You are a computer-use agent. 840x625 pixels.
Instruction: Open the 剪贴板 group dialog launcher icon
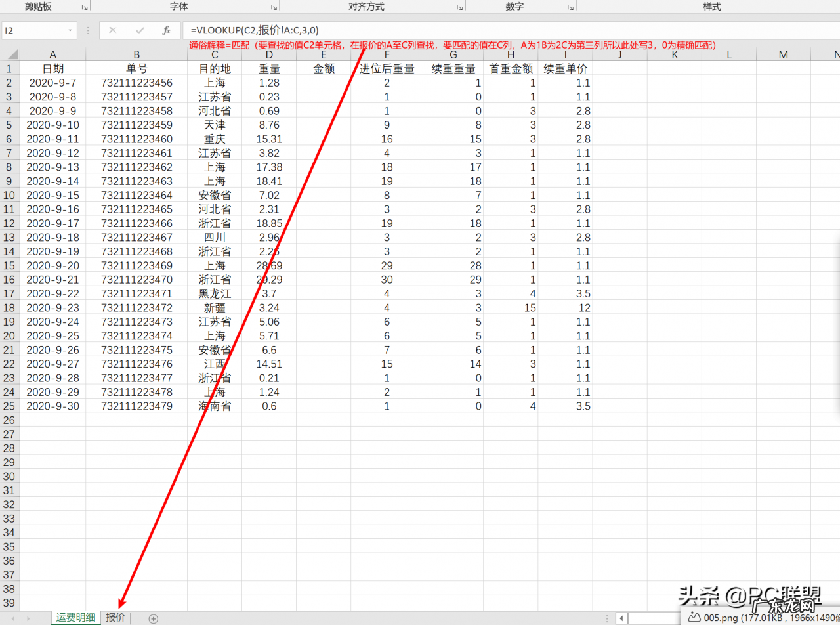(83, 7)
